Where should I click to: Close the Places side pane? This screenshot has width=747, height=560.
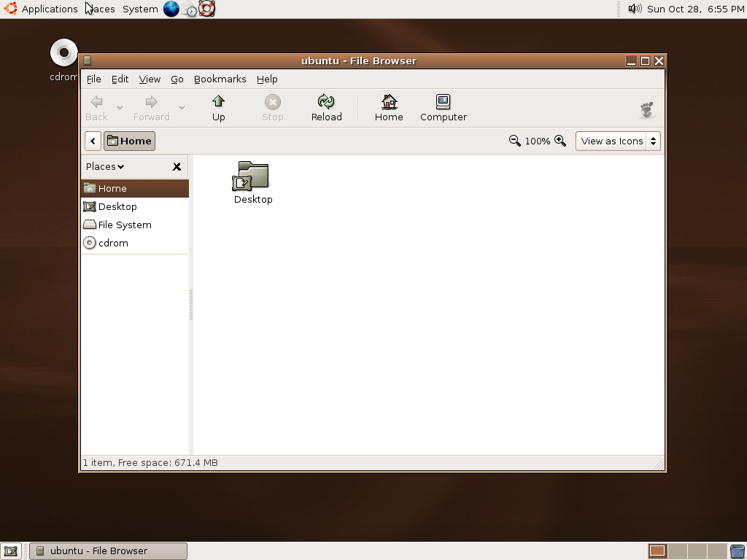click(177, 166)
